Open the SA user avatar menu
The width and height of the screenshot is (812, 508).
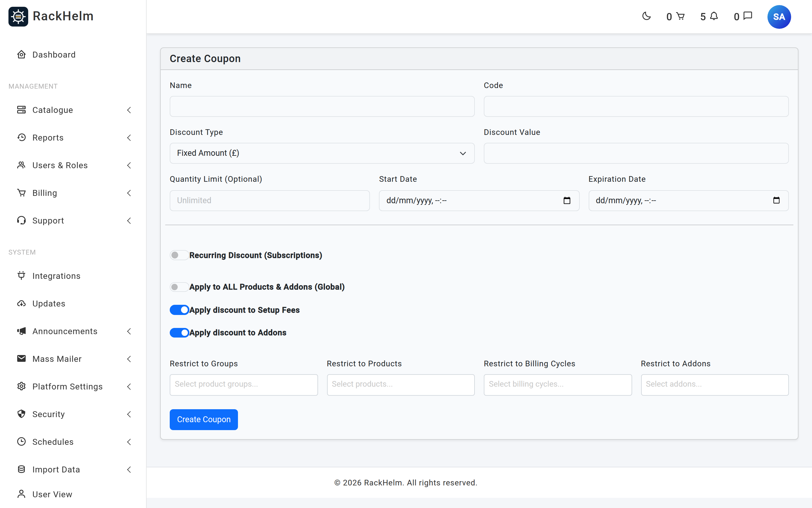(x=779, y=17)
